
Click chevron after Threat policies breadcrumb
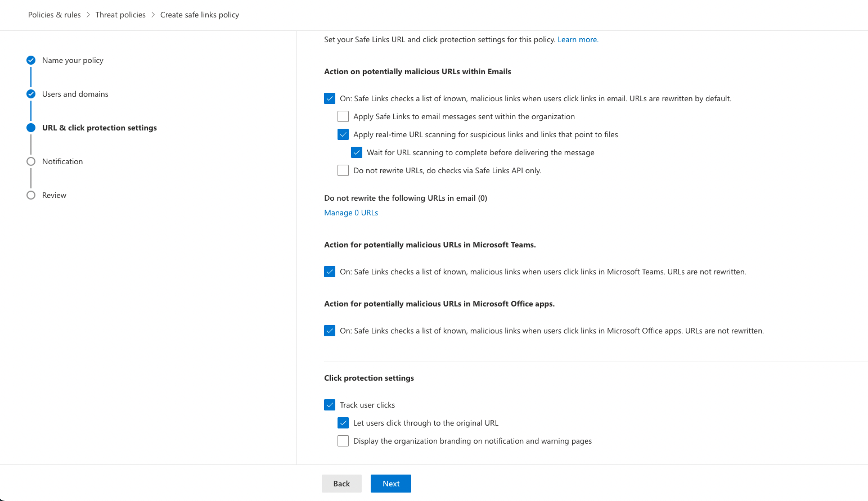(153, 15)
